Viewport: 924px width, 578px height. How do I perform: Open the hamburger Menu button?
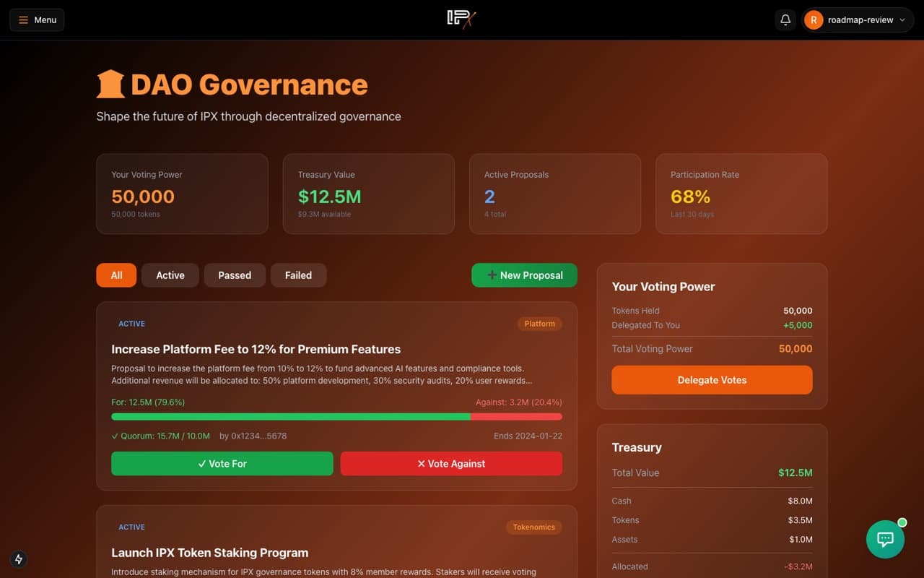point(37,20)
